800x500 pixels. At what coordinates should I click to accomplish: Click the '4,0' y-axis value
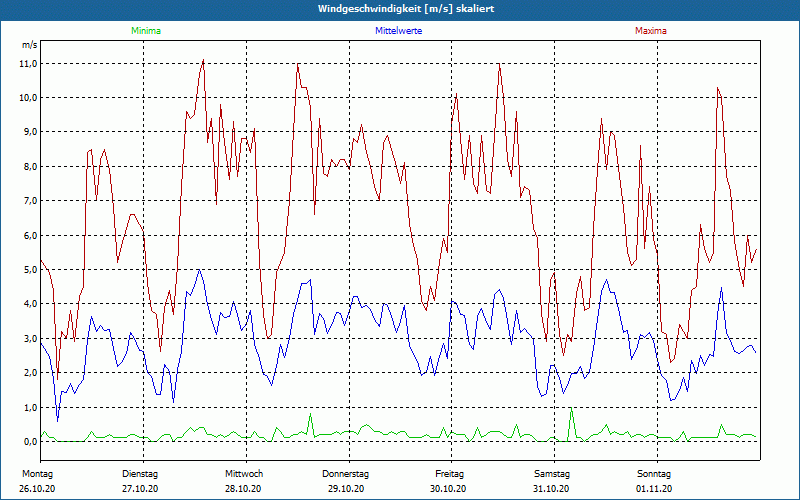[x=30, y=304]
